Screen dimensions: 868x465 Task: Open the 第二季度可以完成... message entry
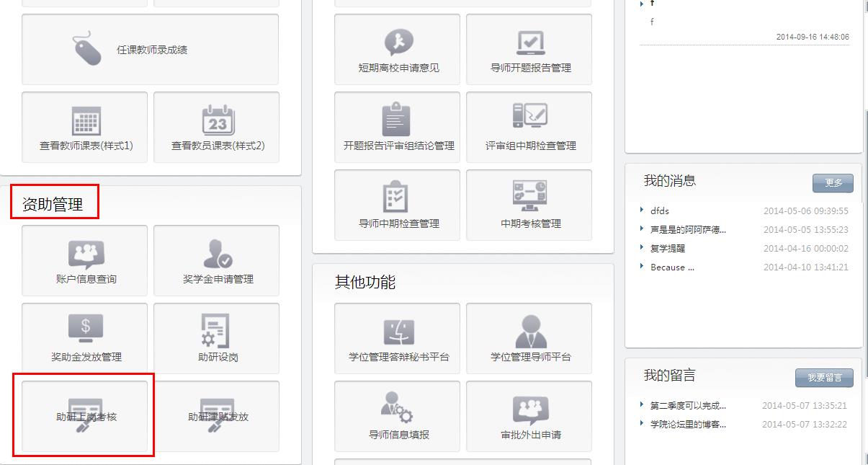[x=687, y=406]
